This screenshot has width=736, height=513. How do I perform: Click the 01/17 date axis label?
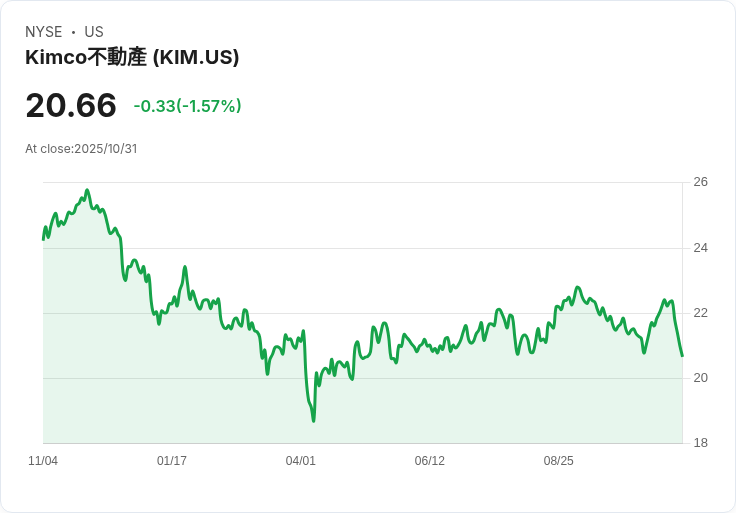[172, 461]
